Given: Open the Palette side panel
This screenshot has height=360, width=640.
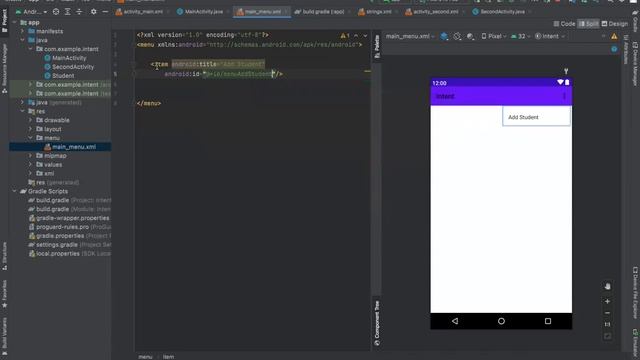Looking at the screenshot, I should point(377,46).
